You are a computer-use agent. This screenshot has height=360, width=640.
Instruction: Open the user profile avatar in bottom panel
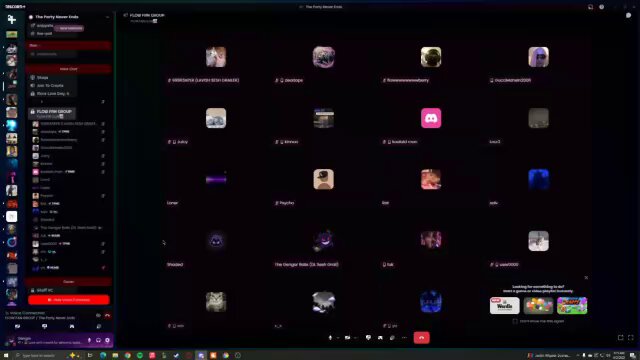point(11,340)
